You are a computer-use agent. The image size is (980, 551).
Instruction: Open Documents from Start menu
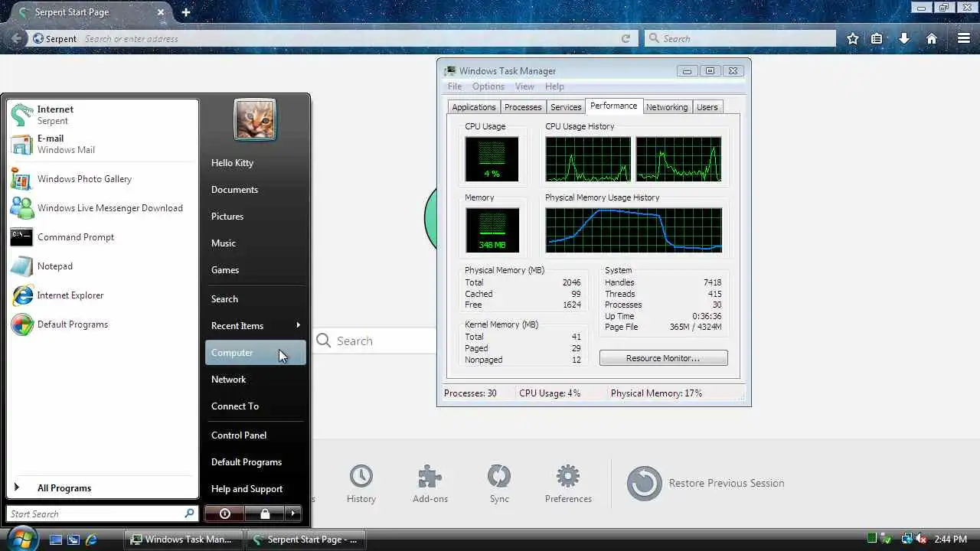coord(255,190)
